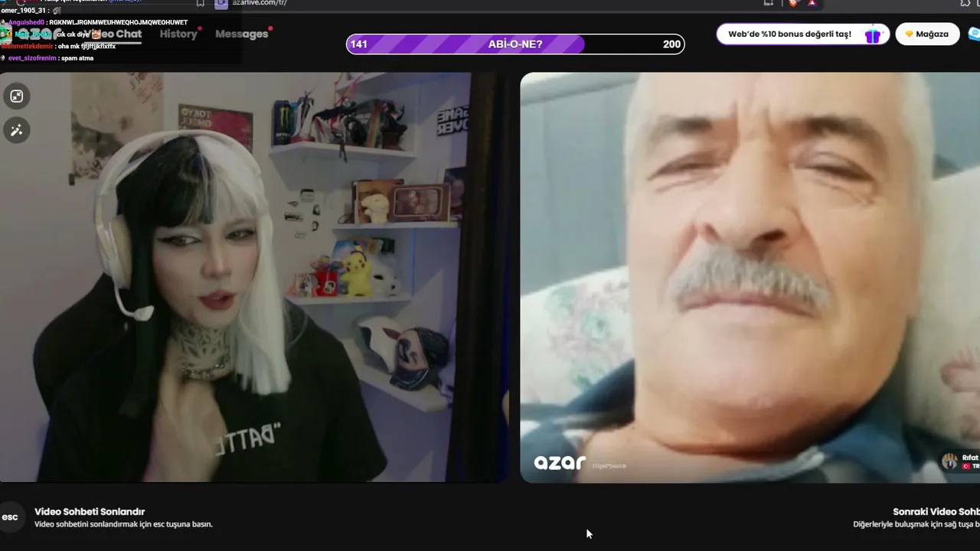Click the 200 goal number on progress bar

coord(671,44)
